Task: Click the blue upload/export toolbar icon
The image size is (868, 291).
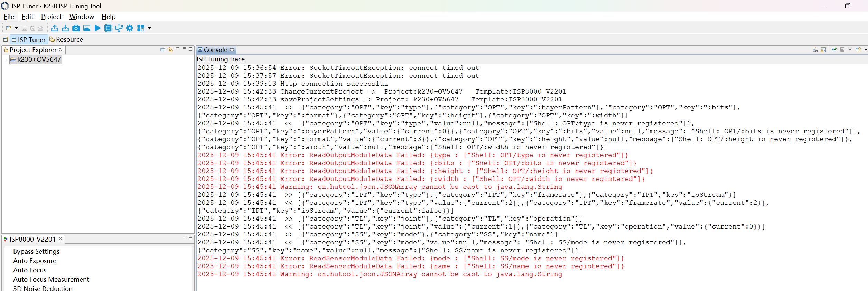Action: (55, 28)
